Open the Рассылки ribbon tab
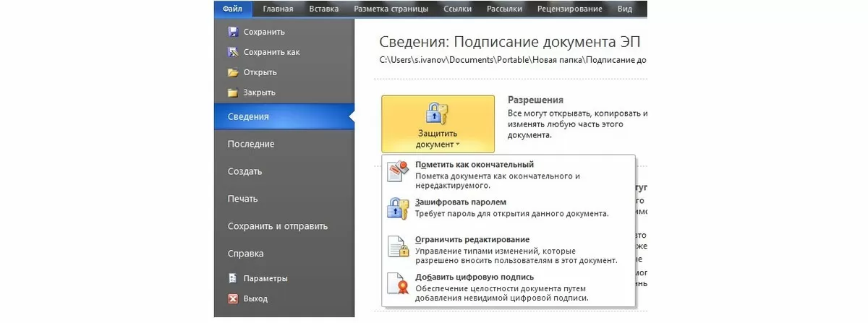868x323 pixels. click(x=504, y=9)
